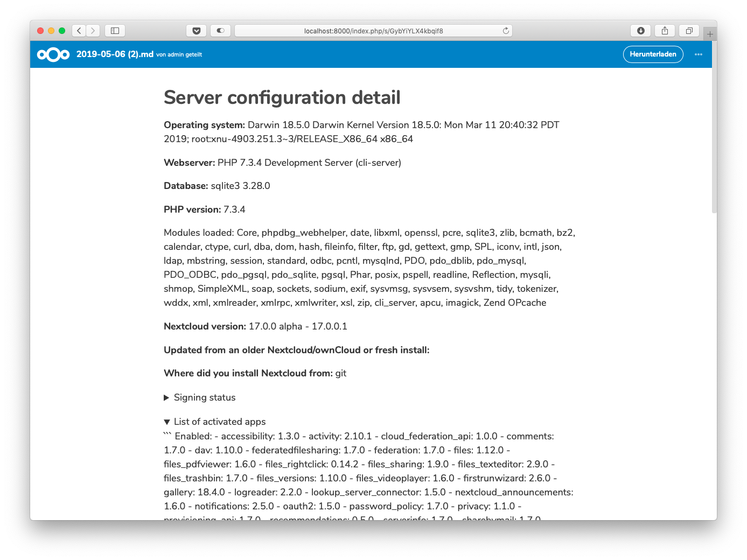Click 'Webserver:' label
Screen dimensions: 747x560
click(190, 163)
